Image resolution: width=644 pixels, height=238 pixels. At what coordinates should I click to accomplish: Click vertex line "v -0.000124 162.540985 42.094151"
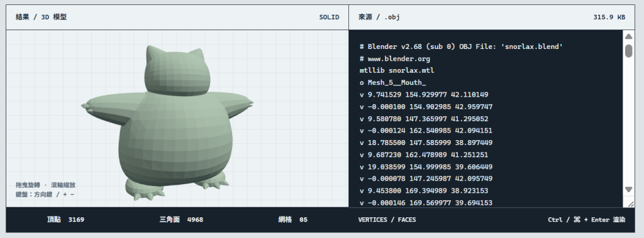point(426,131)
